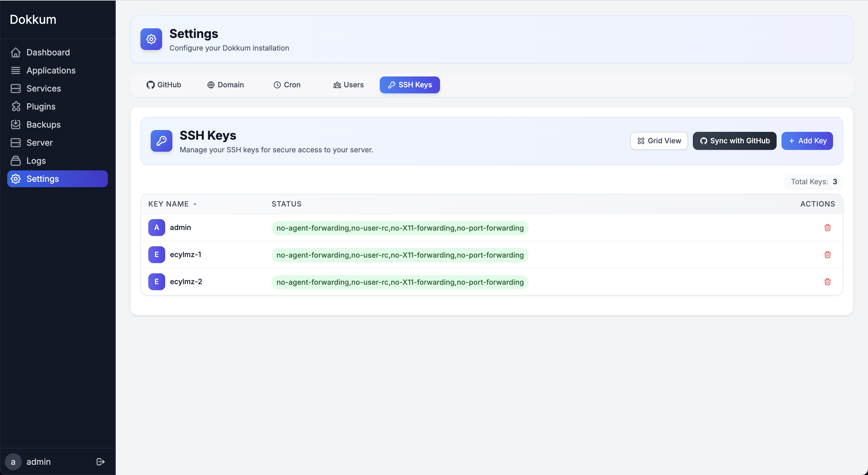Sync SSH keys with GitHub

coord(734,141)
